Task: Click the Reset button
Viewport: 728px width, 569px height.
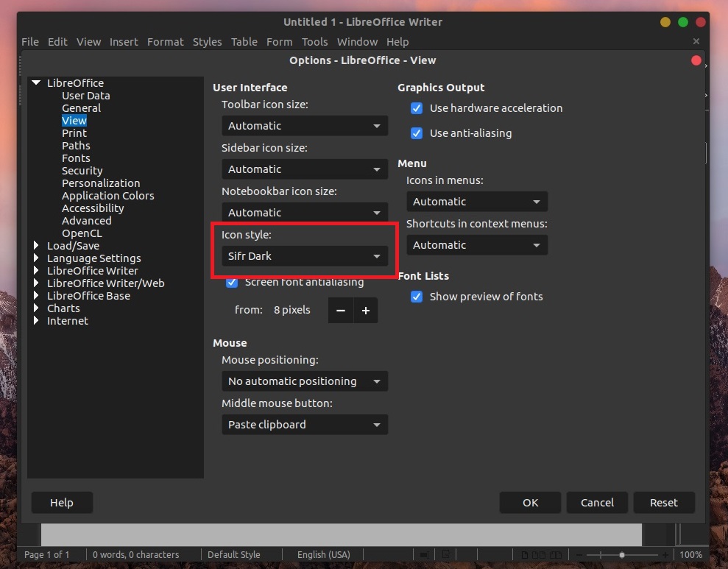Action: click(x=663, y=502)
